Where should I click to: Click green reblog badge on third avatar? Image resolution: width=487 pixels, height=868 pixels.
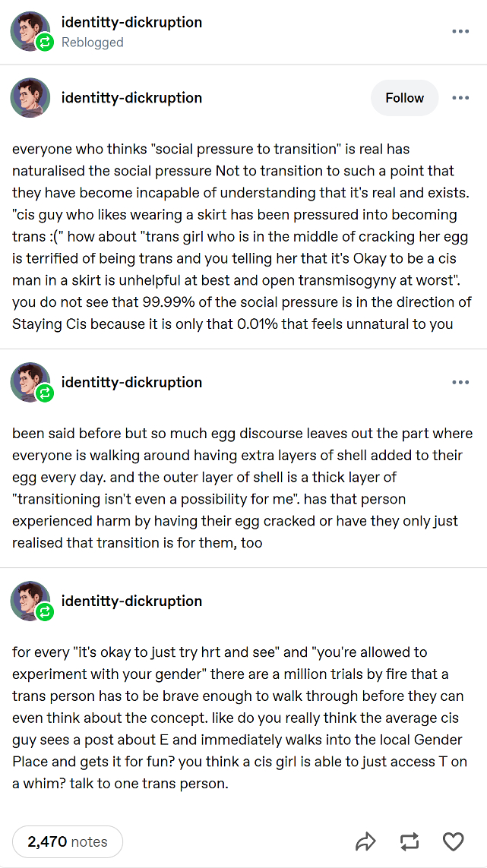[44, 394]
